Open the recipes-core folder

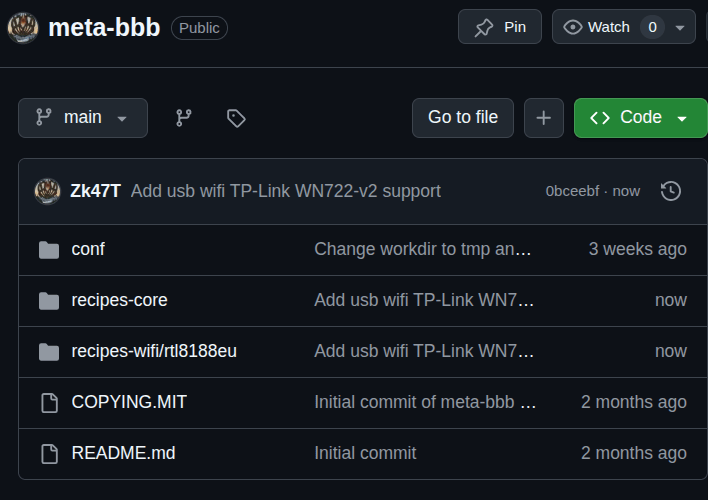click(x=120, y=300)
